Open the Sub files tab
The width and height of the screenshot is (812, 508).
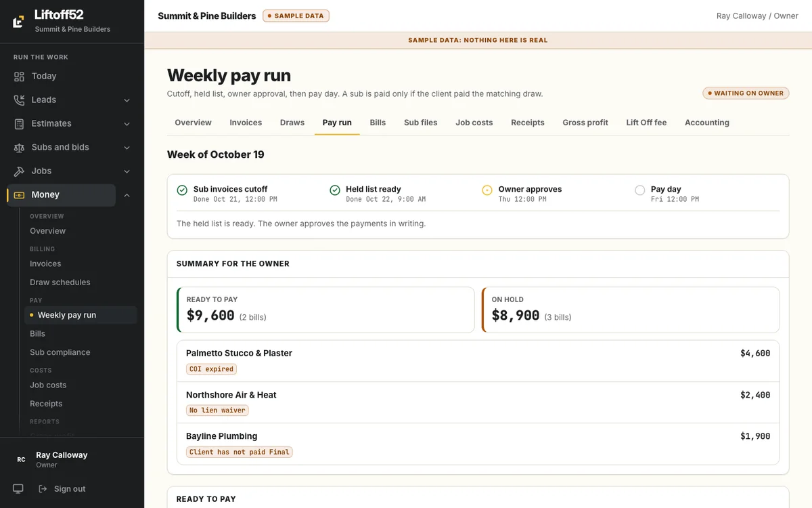[421, 123]
